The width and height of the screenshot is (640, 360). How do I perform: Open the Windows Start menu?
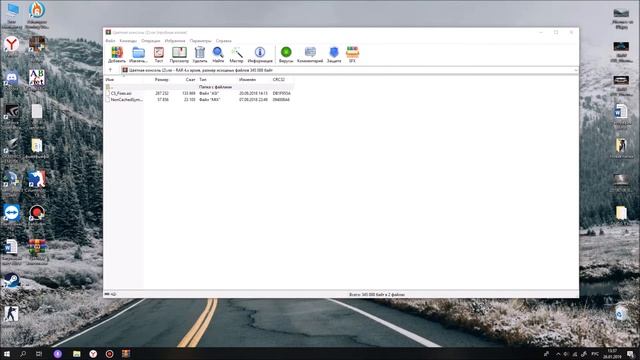click(x=7, y=353)
